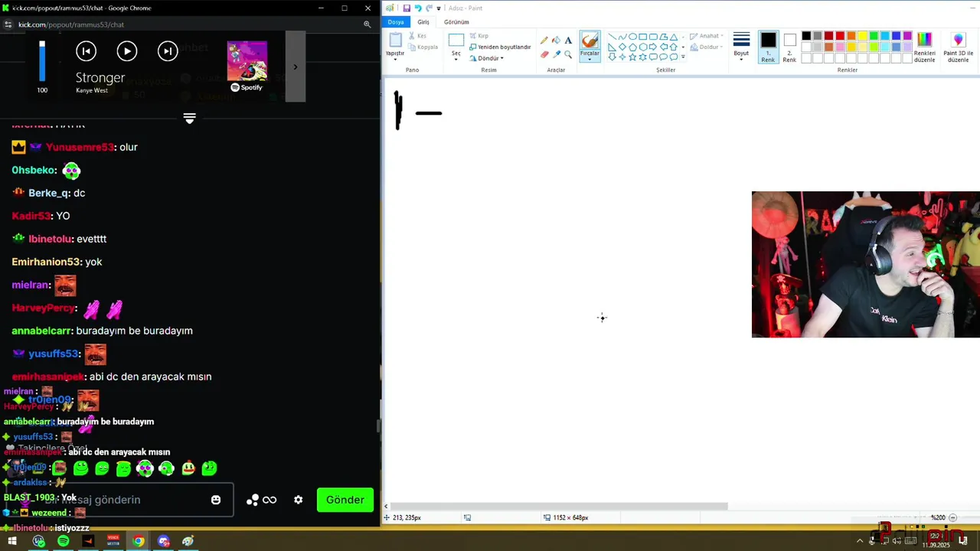Choose 1. Renk as active color
Image resolution: width=980 pixels, height=551 pixels.
point(768,47)
